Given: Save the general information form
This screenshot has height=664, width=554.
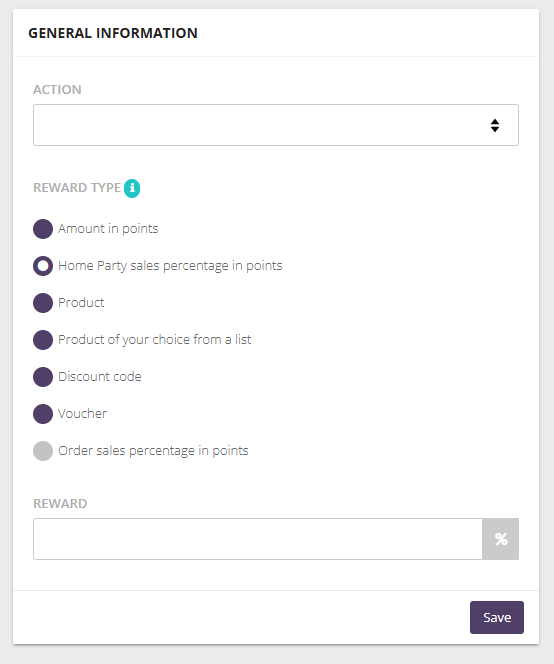Looking at the screenshot, I should (497, 617).
